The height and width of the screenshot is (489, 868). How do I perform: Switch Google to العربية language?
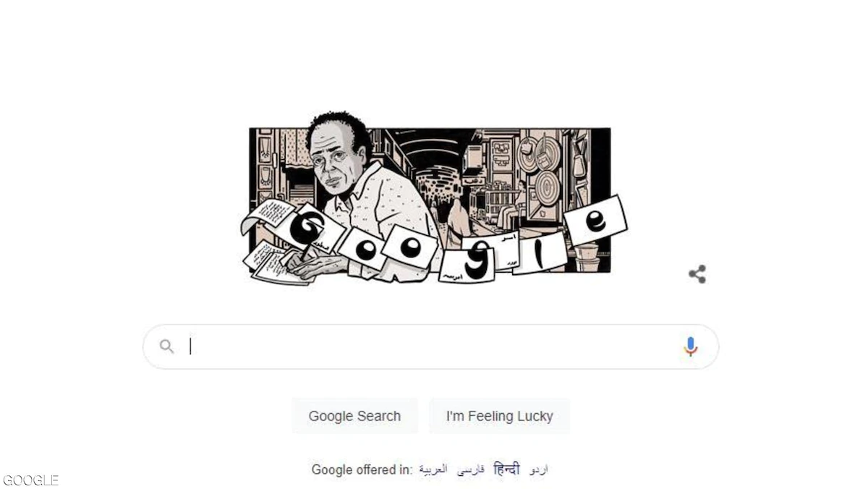point(433,469)
